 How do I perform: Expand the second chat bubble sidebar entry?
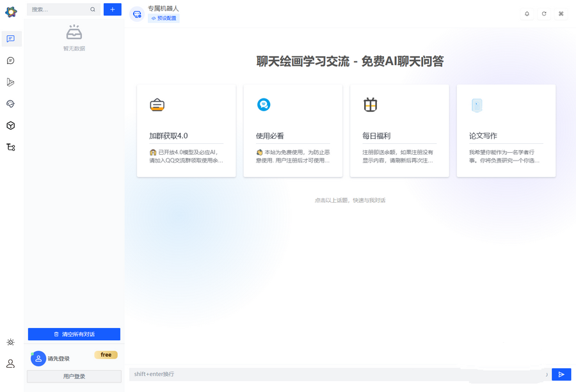tap(10, 60)
